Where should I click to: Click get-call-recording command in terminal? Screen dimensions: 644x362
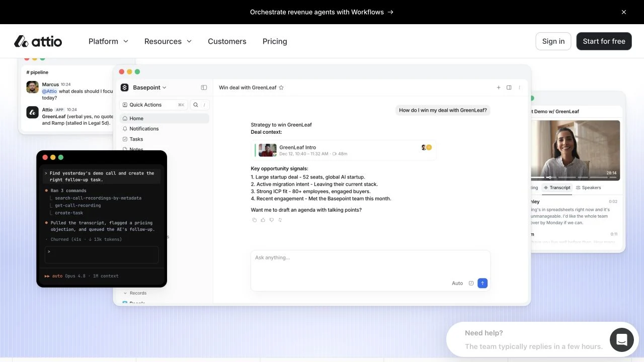point(78,205)
